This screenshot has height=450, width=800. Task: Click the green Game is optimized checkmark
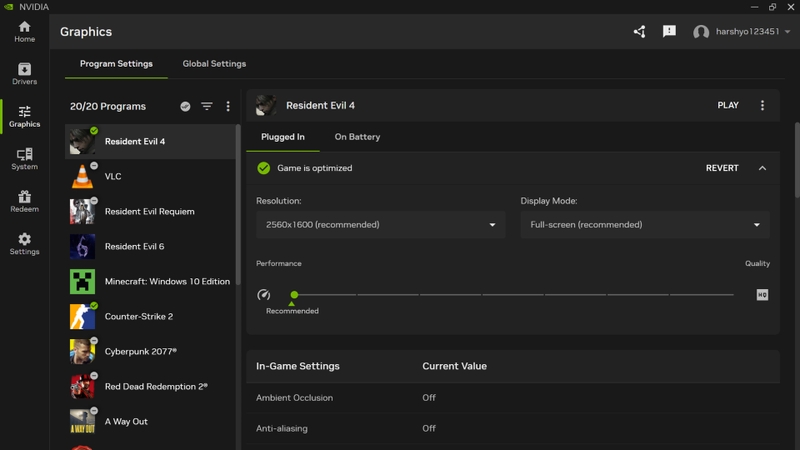(263, 168)
